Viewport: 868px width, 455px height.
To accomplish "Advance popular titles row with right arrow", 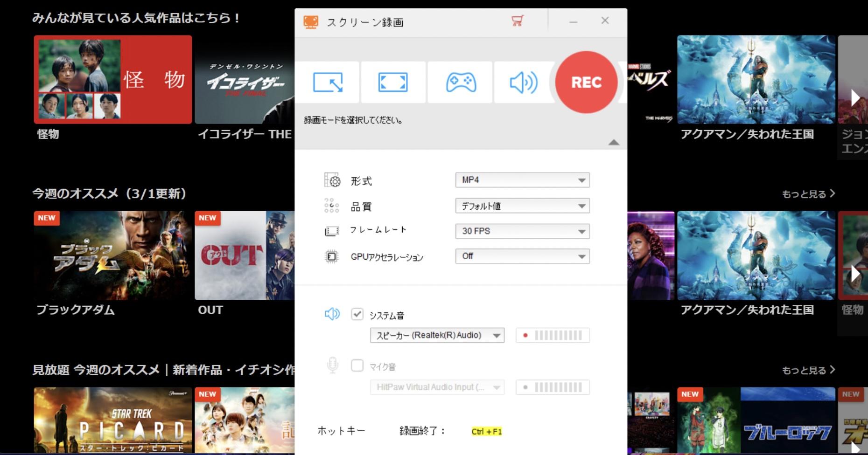I will [855, 98].
